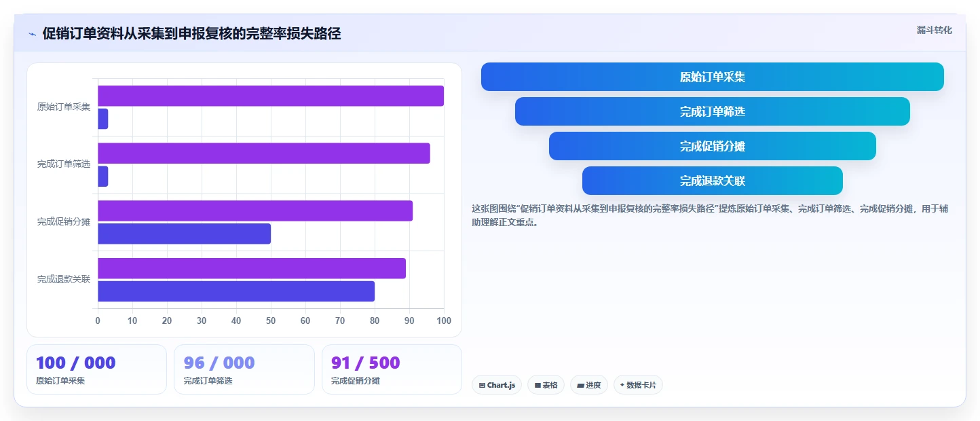Click the x-axis tick value 0
The image size is (980, 421).
click(98, 321)
